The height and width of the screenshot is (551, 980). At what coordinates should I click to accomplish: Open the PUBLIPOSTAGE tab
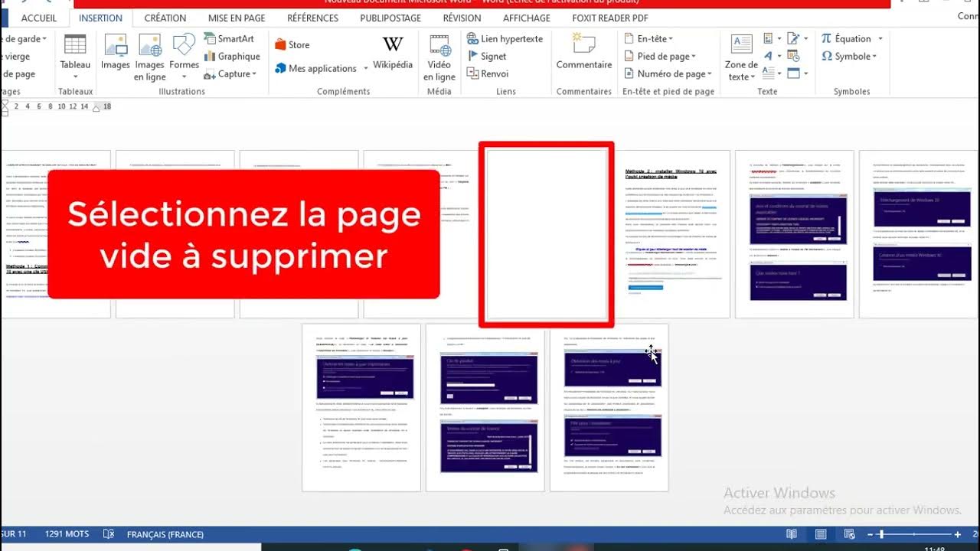click(390, 18)
